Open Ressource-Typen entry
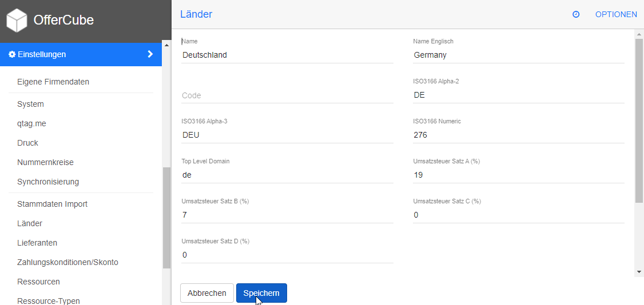Viewport: 644px width, 305px height. pyautogui.click(x=49, y=301)
